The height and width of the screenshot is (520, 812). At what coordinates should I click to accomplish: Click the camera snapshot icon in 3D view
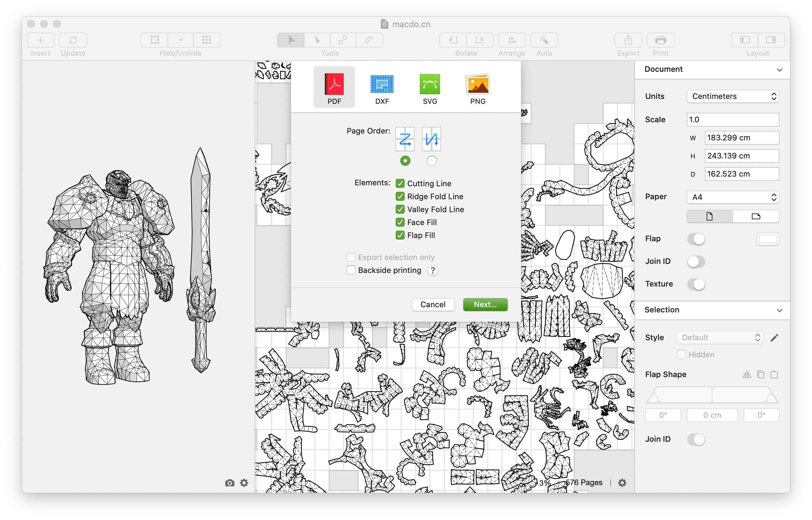230,483
